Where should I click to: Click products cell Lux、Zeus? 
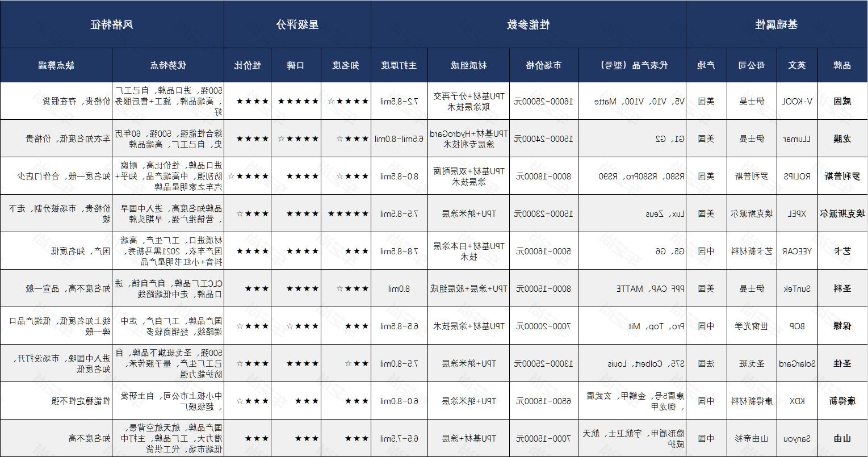632,213
